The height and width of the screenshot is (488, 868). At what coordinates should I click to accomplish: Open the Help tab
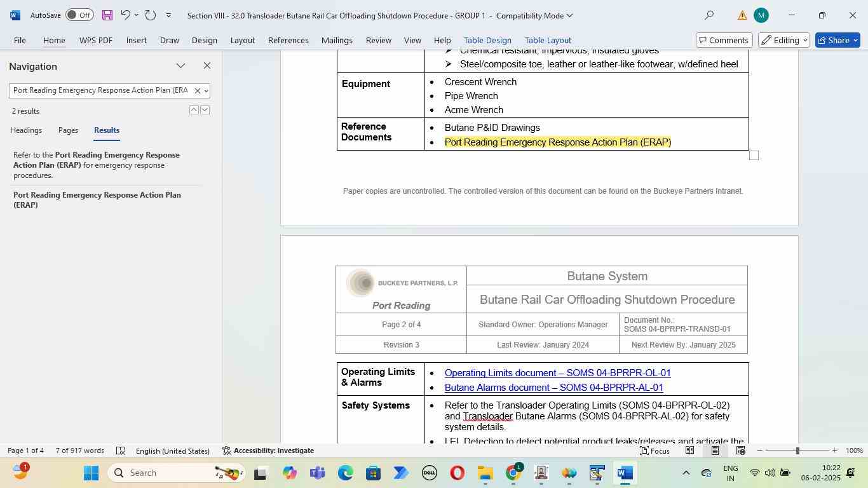click(x=442, y=40)
